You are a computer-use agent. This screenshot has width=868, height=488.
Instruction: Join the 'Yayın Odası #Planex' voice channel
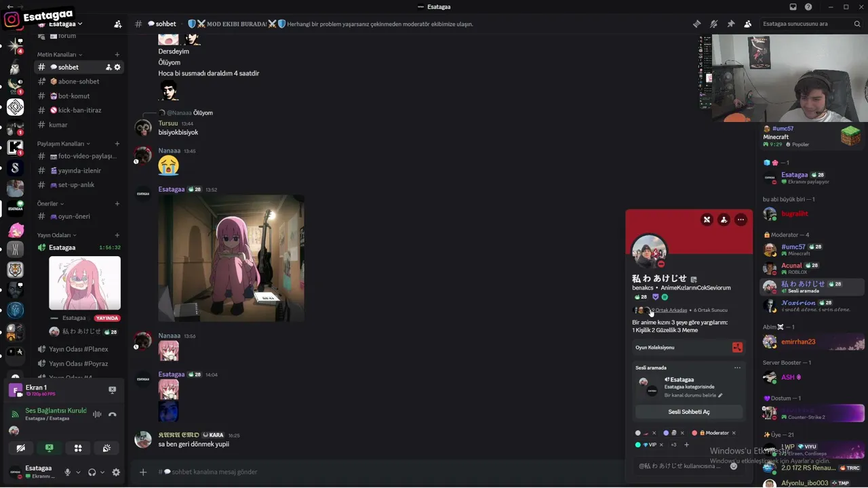(79, 349)
